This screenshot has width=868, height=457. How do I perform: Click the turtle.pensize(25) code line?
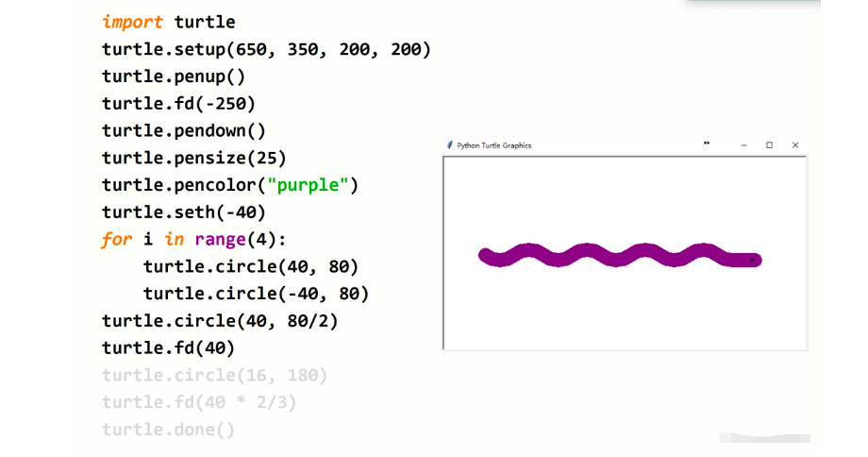coord(193,158)
